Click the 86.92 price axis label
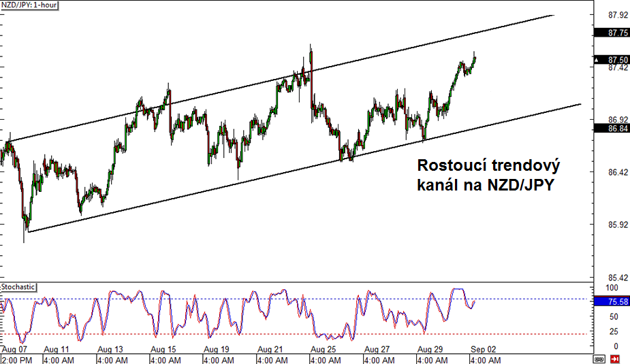This screenshot has width=630, height=364. 618,120
